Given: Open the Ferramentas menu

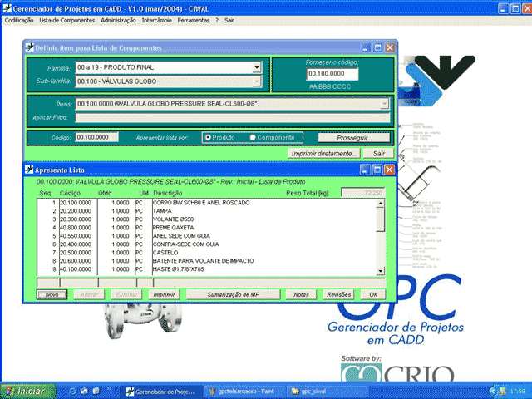Looking at the screenshot, I should click(194, 19).
